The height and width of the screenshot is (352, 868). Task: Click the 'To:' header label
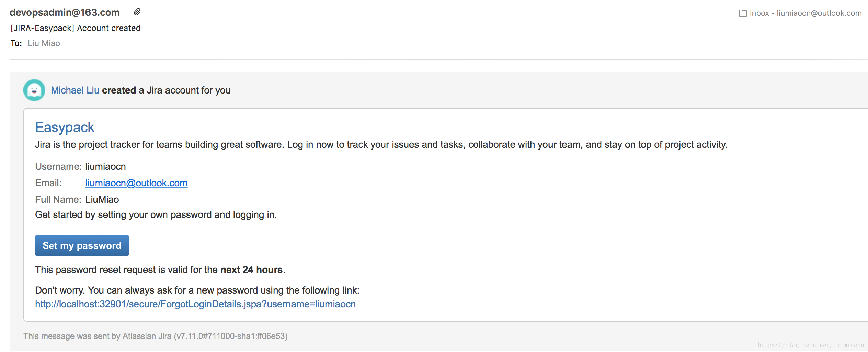pyautogui.click(x=16, y=43)
